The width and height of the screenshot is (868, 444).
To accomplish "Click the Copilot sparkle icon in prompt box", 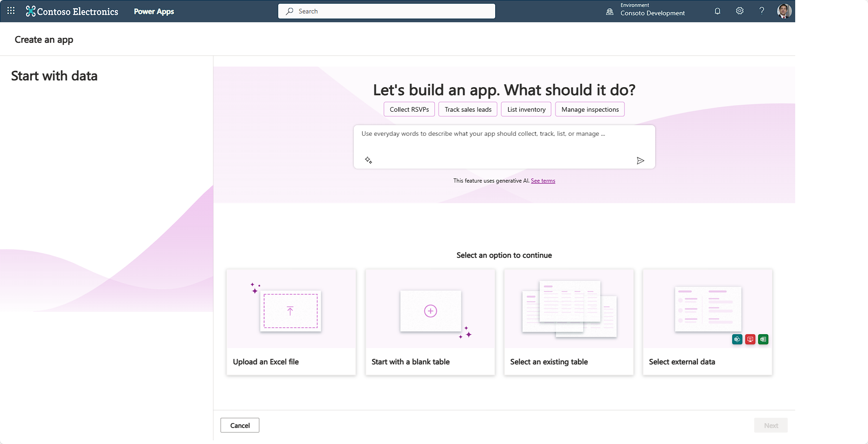I will [368, 160].
